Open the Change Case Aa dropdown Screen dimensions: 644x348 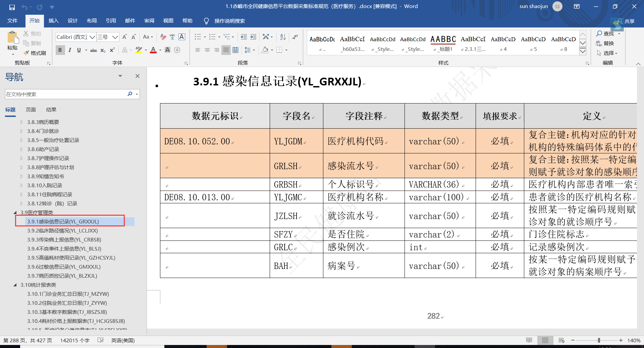(148, 37)
